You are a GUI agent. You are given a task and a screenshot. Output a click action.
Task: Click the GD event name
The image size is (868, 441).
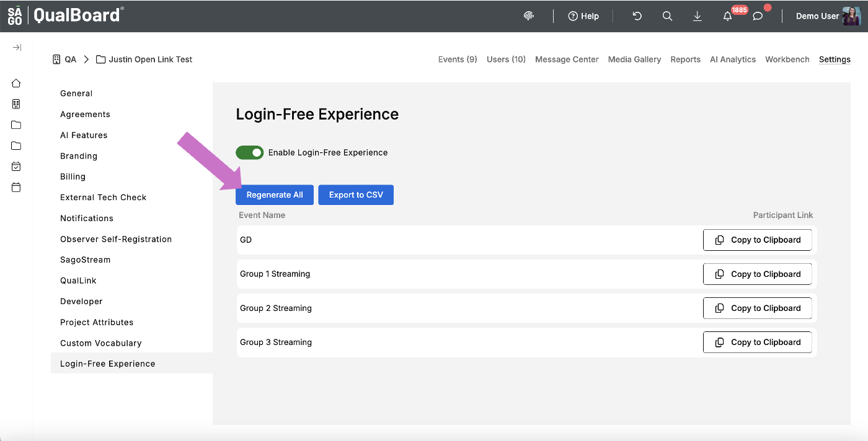(x=246, y=240)
